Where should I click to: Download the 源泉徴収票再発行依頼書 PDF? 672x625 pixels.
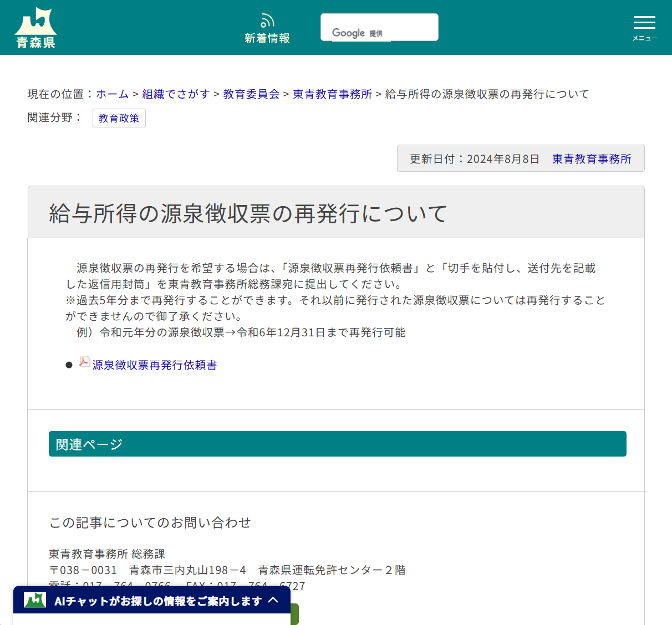pos(154,365)
